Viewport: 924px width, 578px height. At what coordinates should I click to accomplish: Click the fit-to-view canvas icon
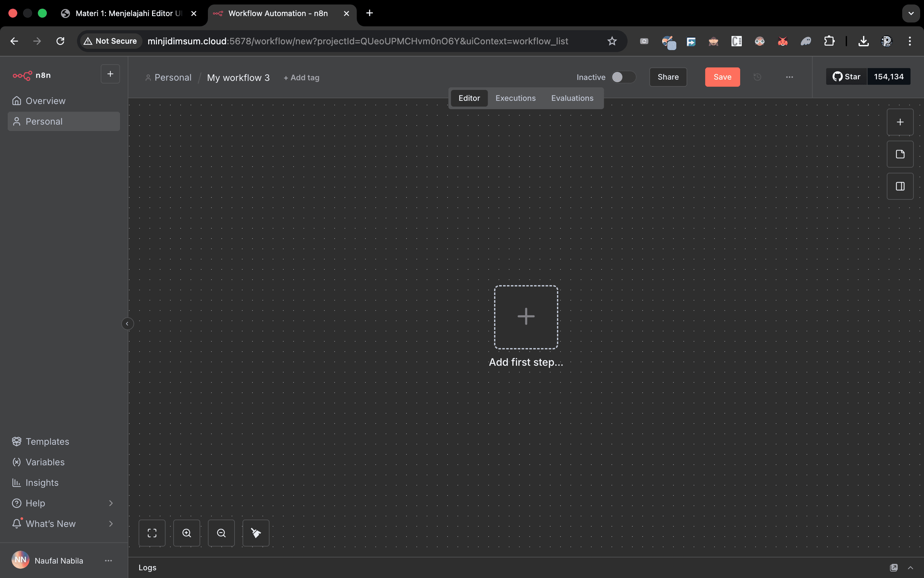(x=152, y=533)
